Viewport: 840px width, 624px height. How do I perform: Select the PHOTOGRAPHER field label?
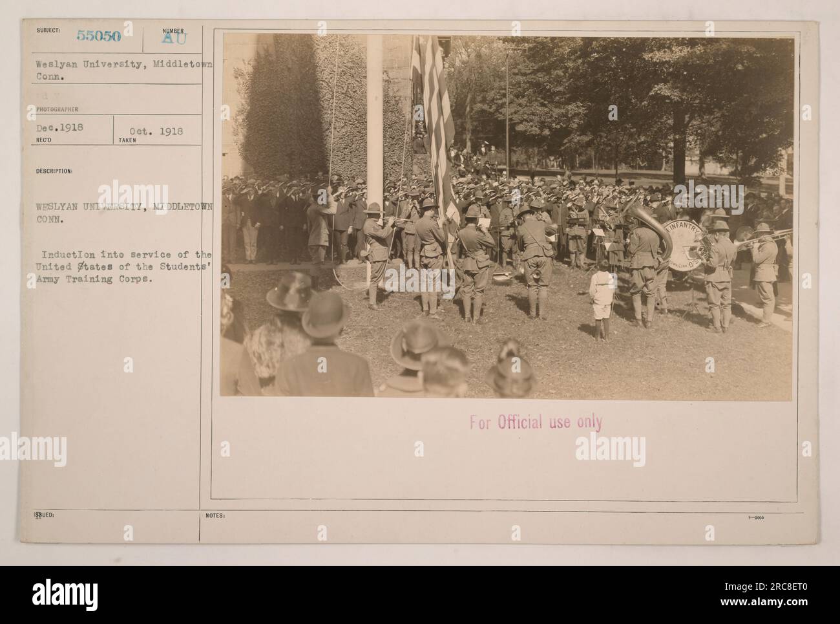click(x=56, y=110)
